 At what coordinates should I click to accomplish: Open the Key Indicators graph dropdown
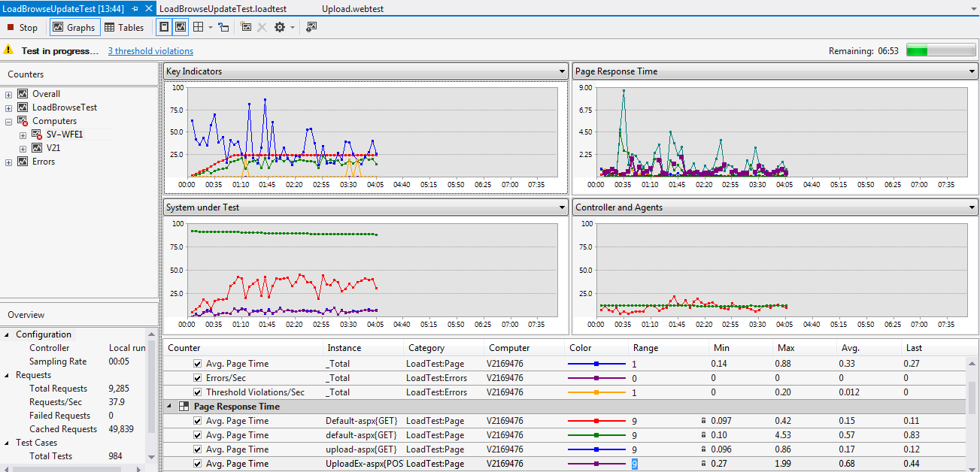pos(561,71)
